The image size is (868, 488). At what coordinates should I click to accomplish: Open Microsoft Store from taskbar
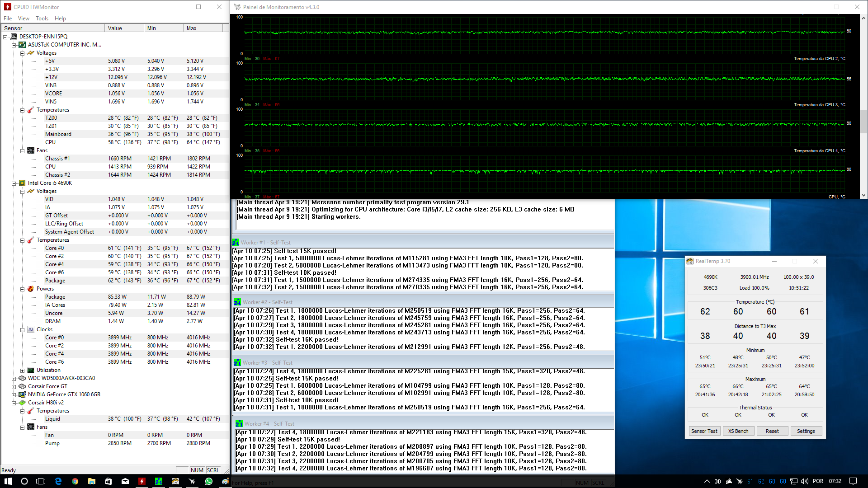tap(108, 481)
